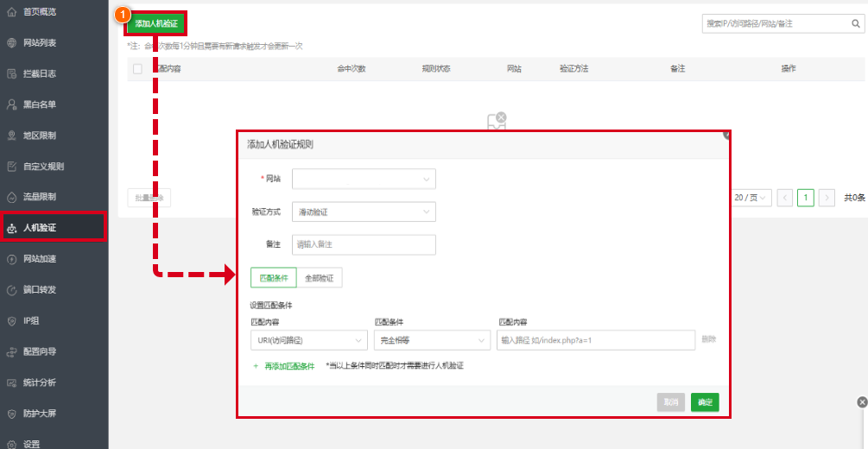Screen dimensions: 868x449
Task: Toggle the table header select-all checkbox
Action: (x=137, y=69)
